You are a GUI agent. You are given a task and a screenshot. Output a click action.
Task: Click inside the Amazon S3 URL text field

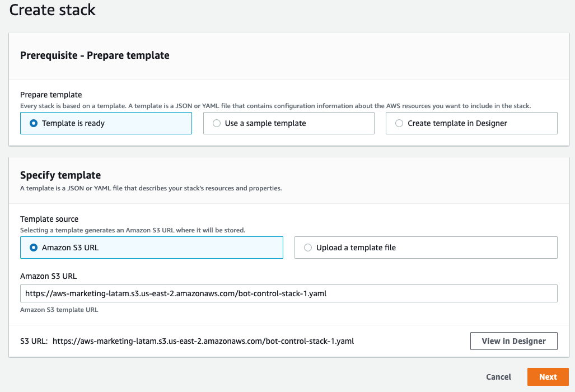tap(288, 293)
